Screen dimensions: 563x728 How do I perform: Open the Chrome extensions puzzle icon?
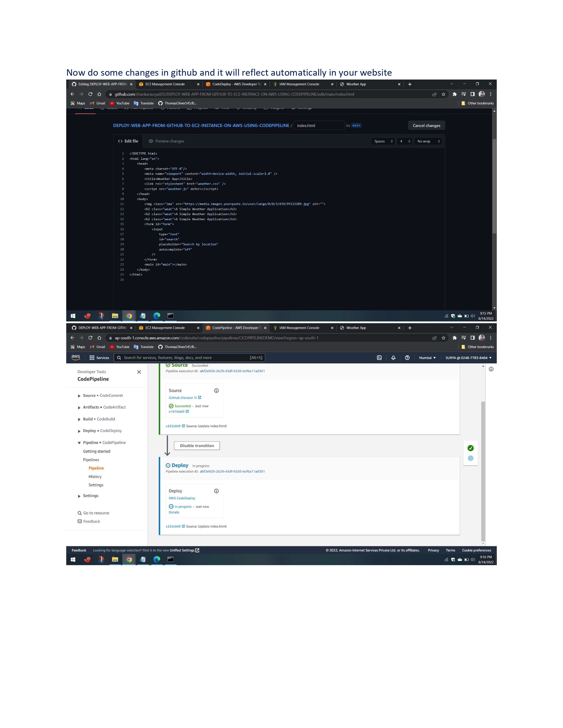pos(454,94)
